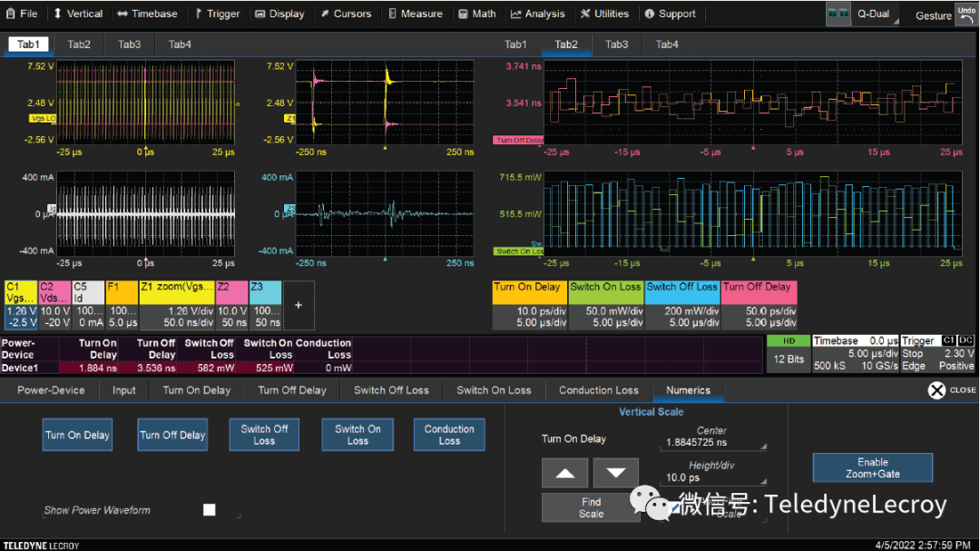
Task: Close the dialog with X icon
Action: tap(936, 390)
